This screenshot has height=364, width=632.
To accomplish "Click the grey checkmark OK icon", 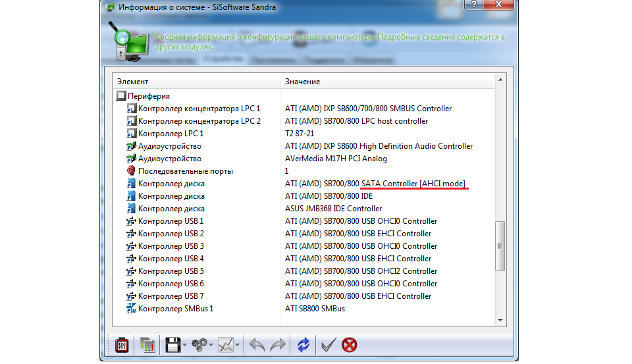I will coord(328,345).
